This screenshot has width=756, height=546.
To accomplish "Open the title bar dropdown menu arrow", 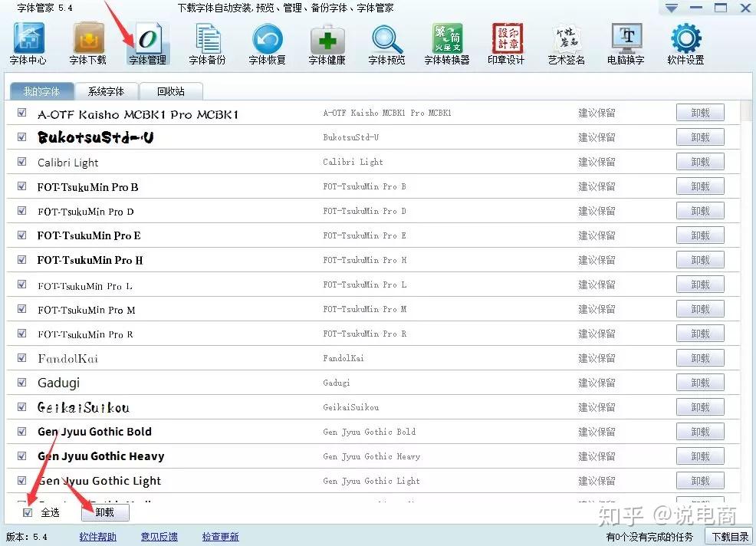I will point(672,8).
